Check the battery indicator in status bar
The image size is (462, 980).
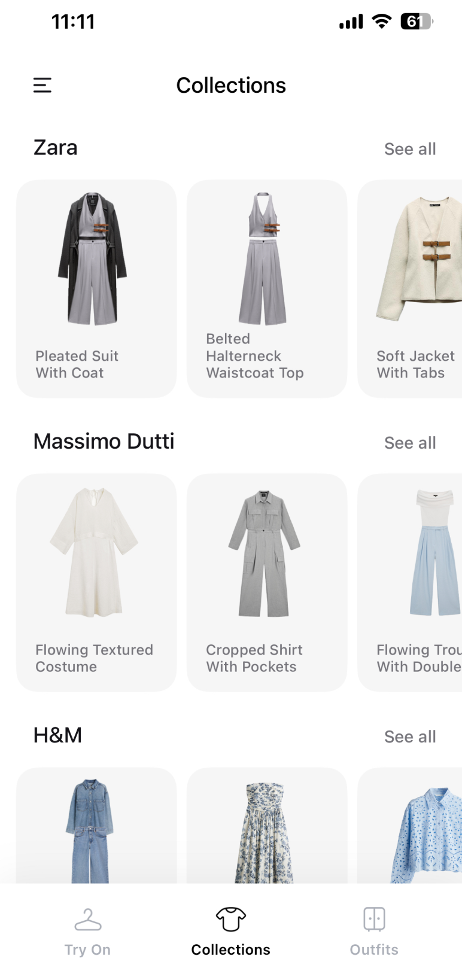[x=417, y=22]
